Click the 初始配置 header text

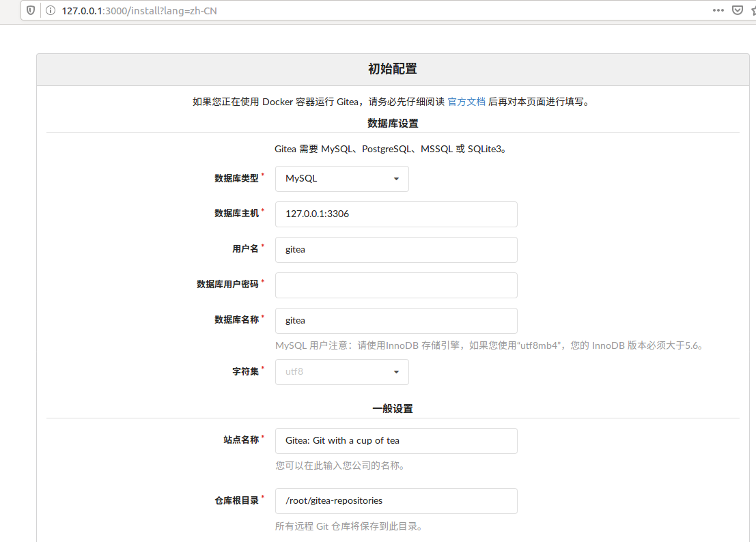[x=393, y=69]
